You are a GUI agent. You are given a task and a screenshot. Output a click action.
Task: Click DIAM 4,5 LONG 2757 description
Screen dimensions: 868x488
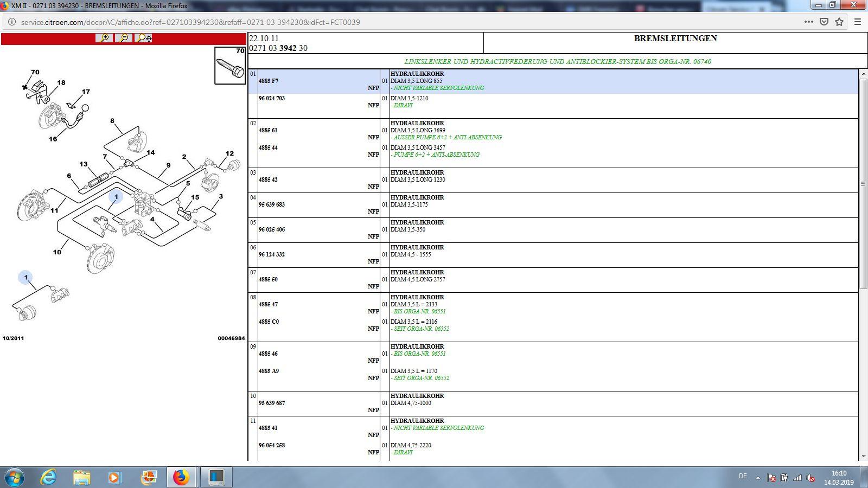(418, 279)
